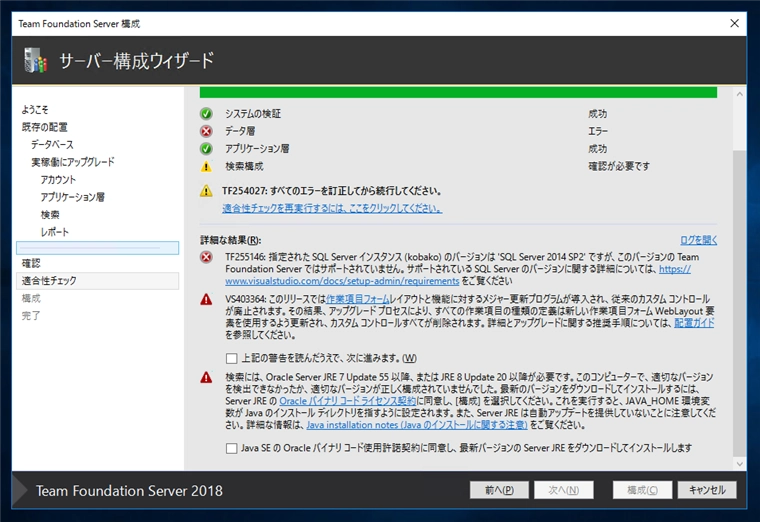Open the Java installation notes link
This screenshot has height=522, width=760.
tap(417, 425)
